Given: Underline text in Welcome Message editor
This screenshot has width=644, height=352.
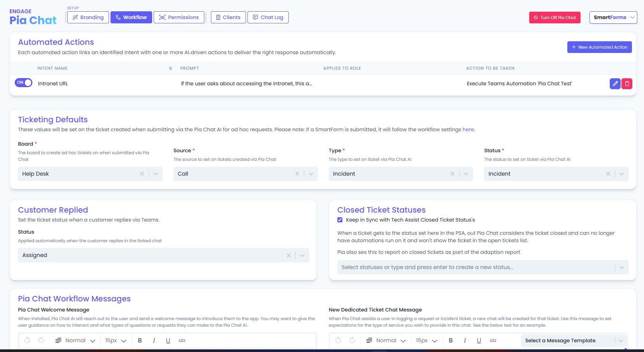Looking at the screenshot, I should point(168,340).
